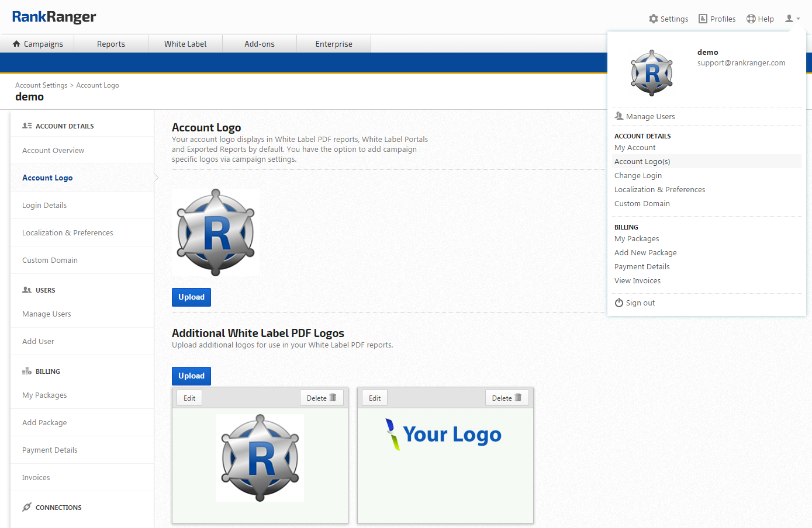Click the Campaigns home icon
This screenshot has width=812, height=528.
point(16,44)
